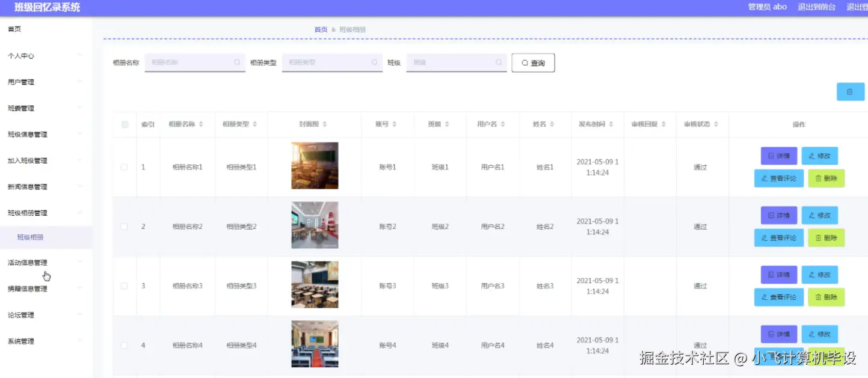This screenshot has height=378, width=868.
Task: Click the 退出到前台 link in the top bar
Action: [816, 7]
